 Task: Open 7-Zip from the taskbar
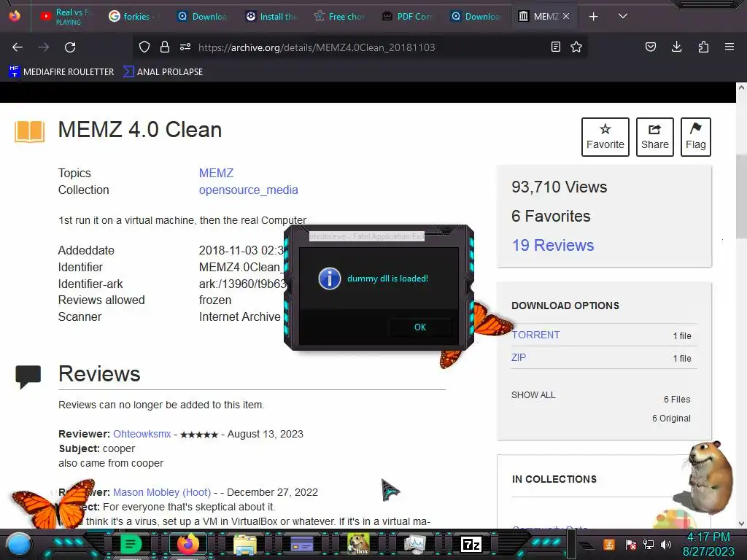point(471,544)
